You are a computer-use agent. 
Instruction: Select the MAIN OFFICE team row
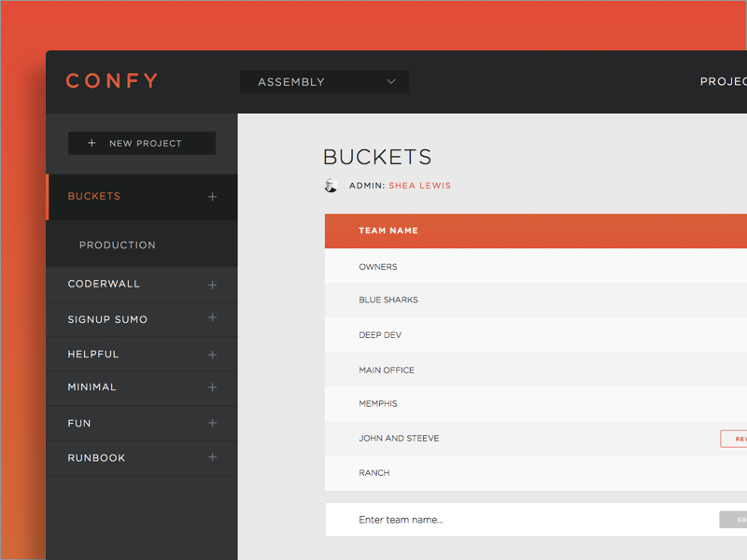(x=536, y=370)
